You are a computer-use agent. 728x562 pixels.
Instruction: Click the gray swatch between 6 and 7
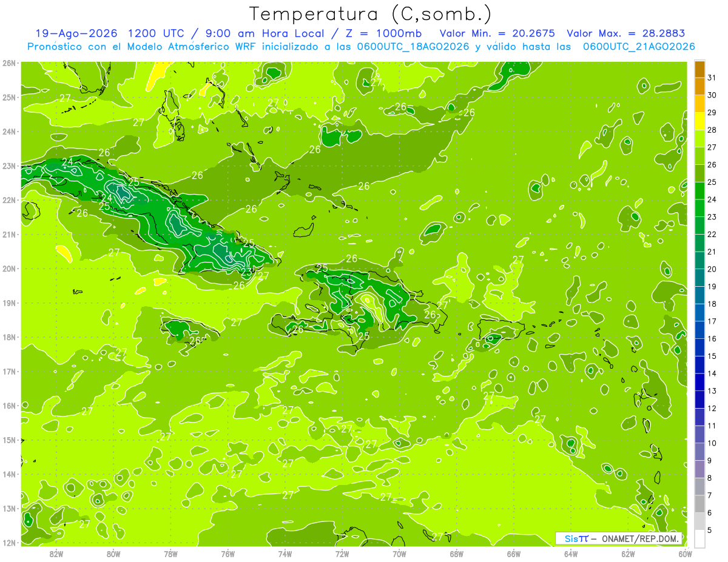699,504
